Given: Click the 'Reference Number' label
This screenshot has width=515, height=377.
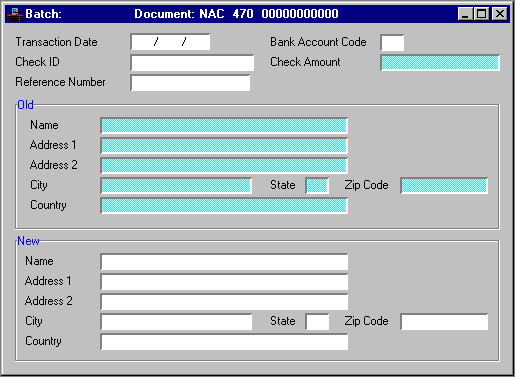Looking at the screenshot, I should (60, 82).
